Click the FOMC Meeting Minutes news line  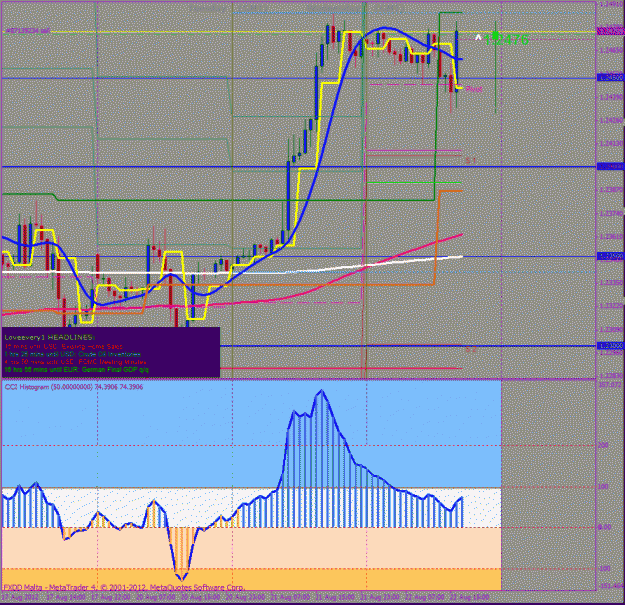click(75, 362)
